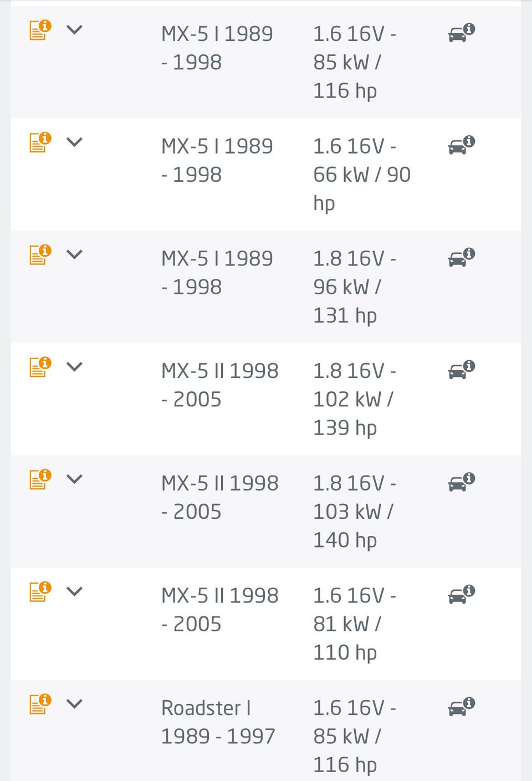Viewport: 532px width, 781px height.
Task: Expand the MX-5 II 103 kW row
Action: pos(74,479)
